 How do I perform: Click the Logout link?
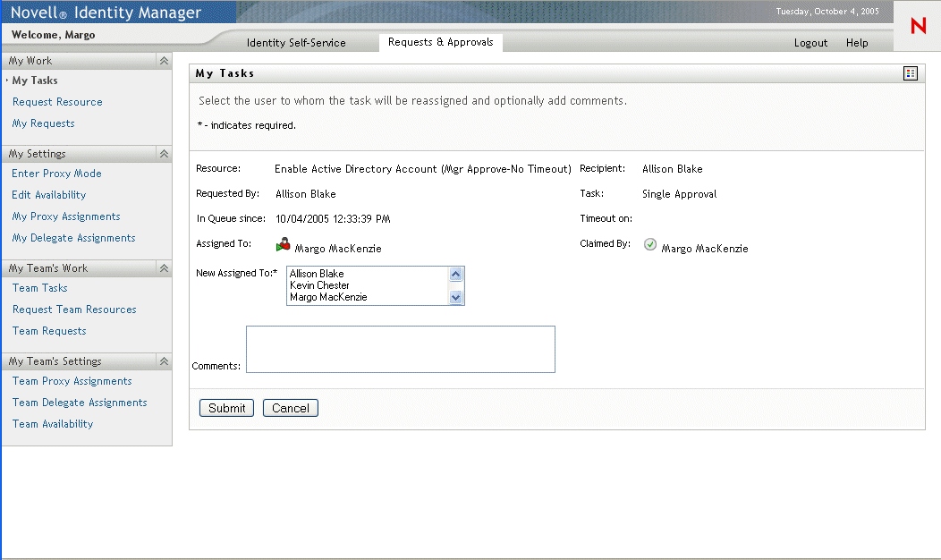810,43
